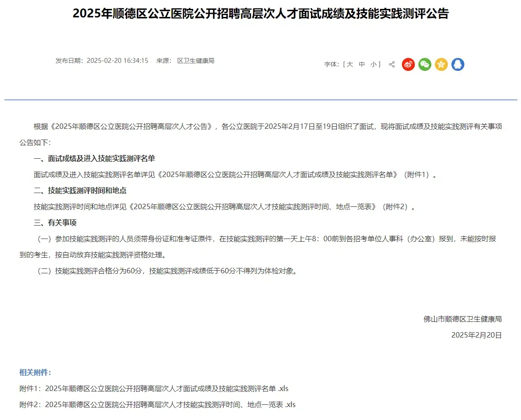Image resolution: width=521 pixels, height=420 pixels.
Task: Click heading 二、技能实践测评时间和地点
Action: pos(80,191)
